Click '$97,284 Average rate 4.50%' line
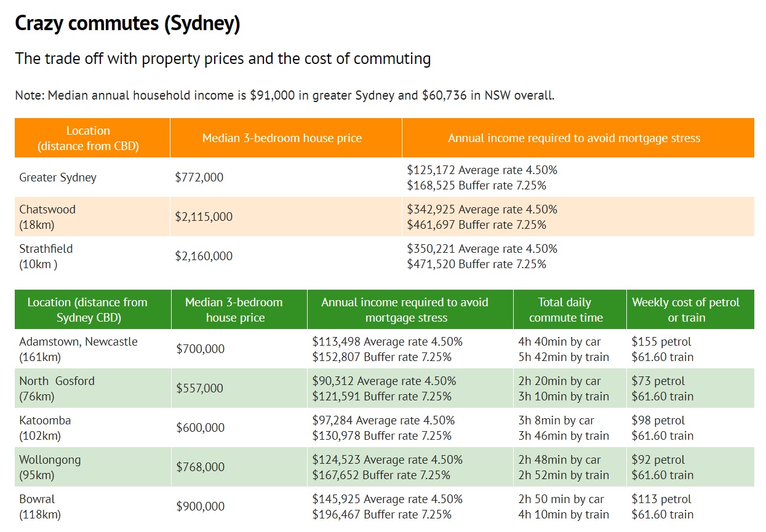Screen dimensions: 766x532 click(383, 421)
